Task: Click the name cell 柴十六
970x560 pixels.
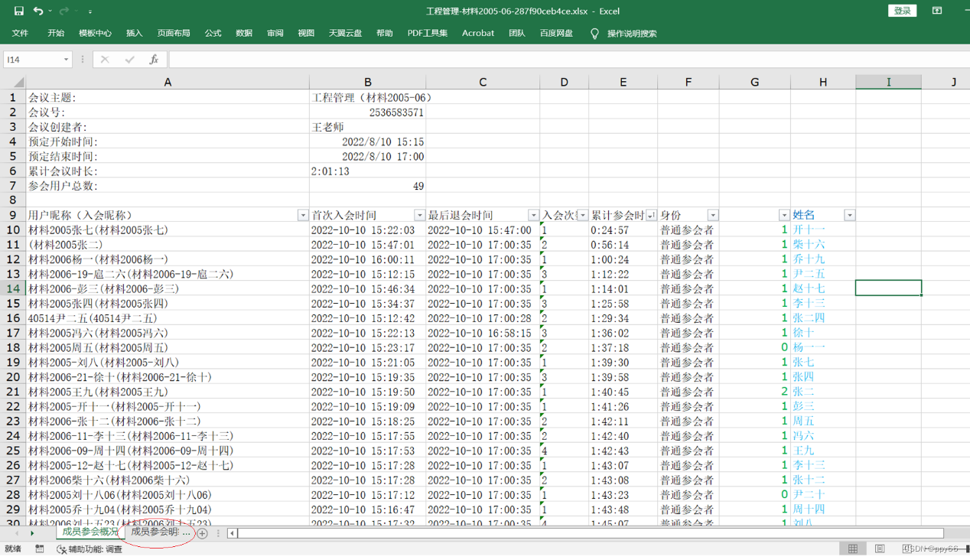Action: tap(823, 245)
